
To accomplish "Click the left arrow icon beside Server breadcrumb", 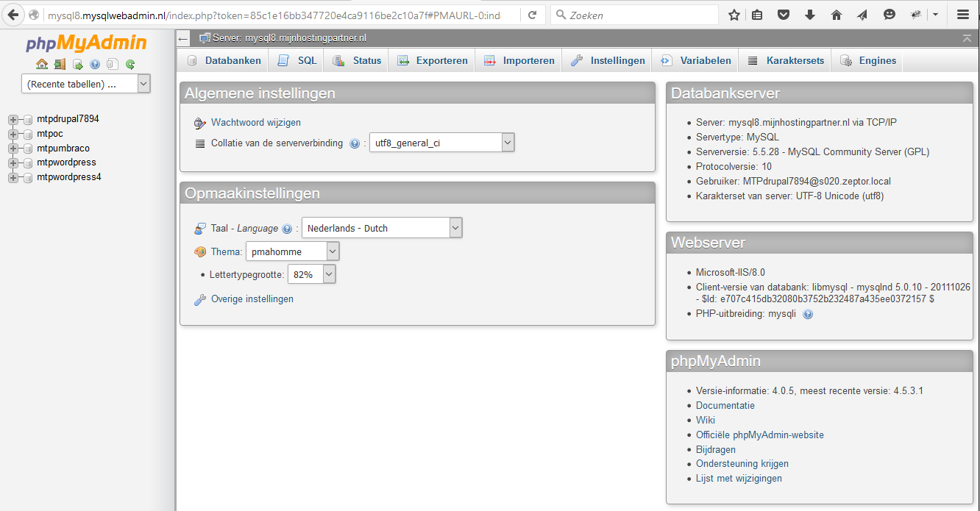I will (x=183, y=38).
